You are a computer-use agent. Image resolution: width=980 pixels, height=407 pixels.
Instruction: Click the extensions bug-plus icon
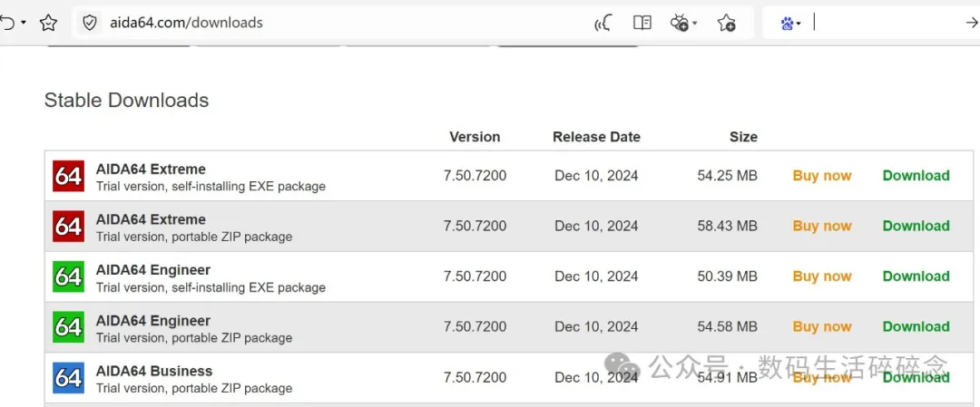pos(680,23)
